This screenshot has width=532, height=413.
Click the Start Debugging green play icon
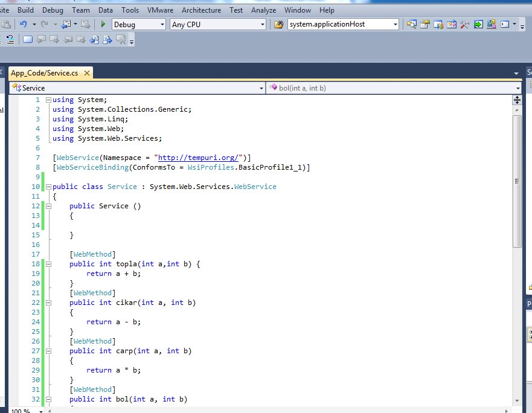coord(103,25)
